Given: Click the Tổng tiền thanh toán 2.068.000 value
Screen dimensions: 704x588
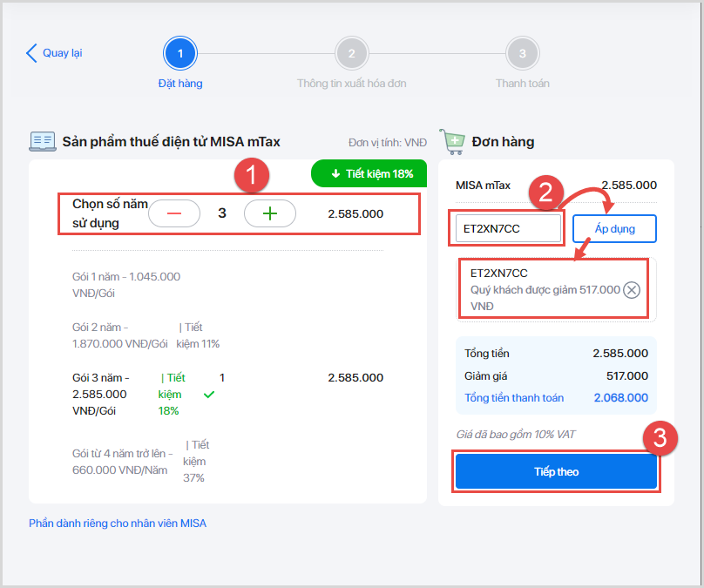Looking at the screenshot, I should [621, 398].
